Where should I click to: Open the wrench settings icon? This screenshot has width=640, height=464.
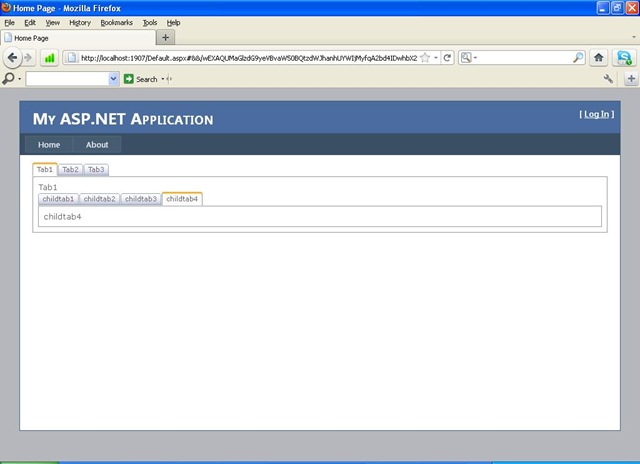point(608,79)
